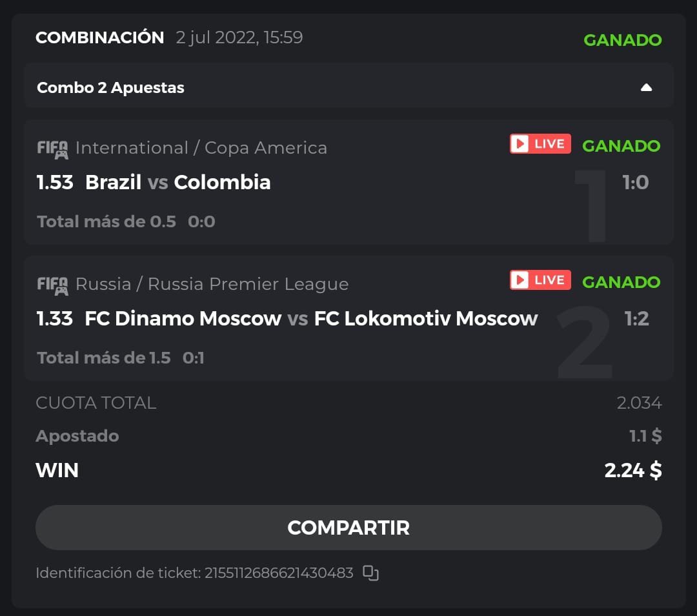Click FIFA gamepad icon beside Russia Premier League
This screenshot has width=697, height=616.
click(52, 285)
